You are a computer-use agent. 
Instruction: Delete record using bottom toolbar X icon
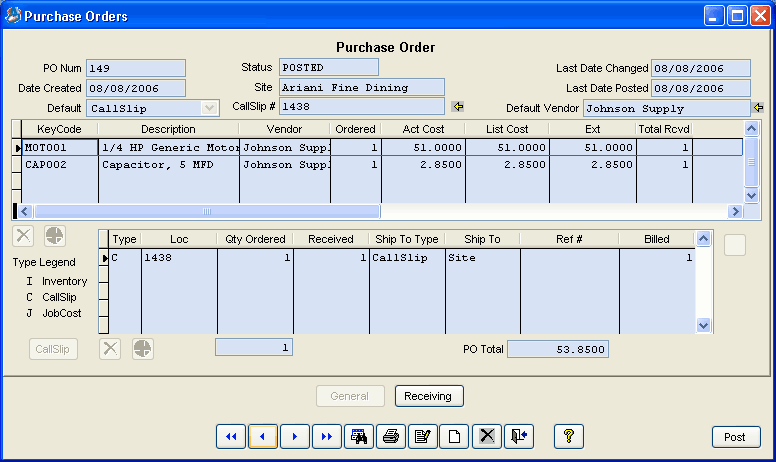487,436
